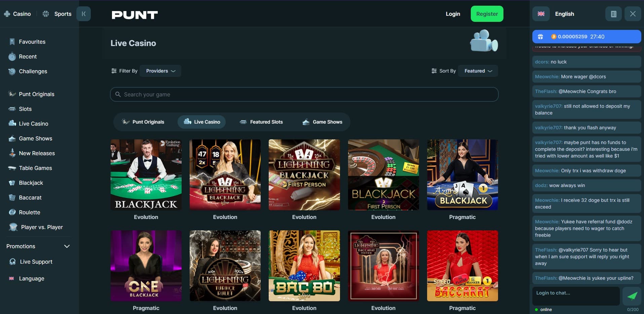Click the UK flag language button
644x314 pixels.
tap(541, 14)
